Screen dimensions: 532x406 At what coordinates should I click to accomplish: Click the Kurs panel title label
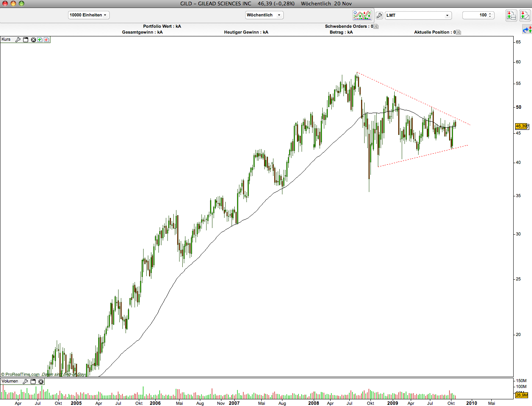click(x=6, y=40)
